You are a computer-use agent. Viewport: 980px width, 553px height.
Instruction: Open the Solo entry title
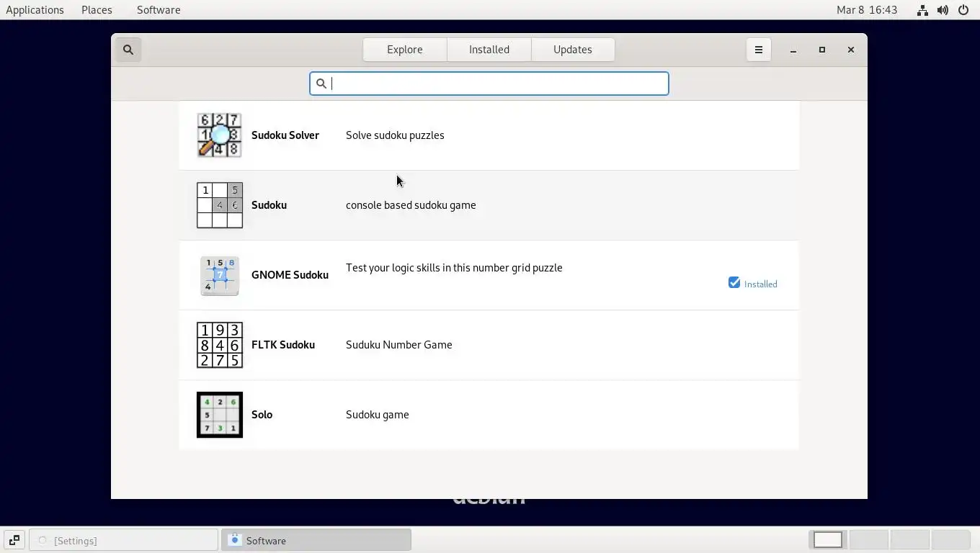262,415
